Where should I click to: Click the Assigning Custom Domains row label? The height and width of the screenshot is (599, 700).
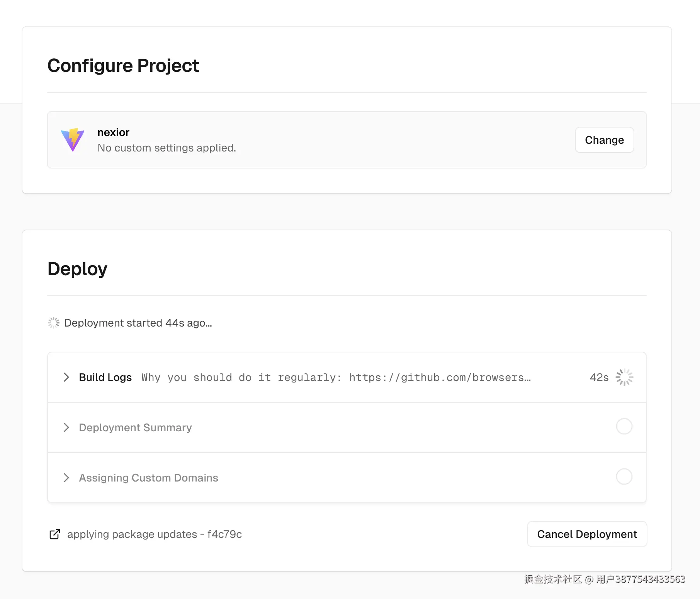coord(148,478)
